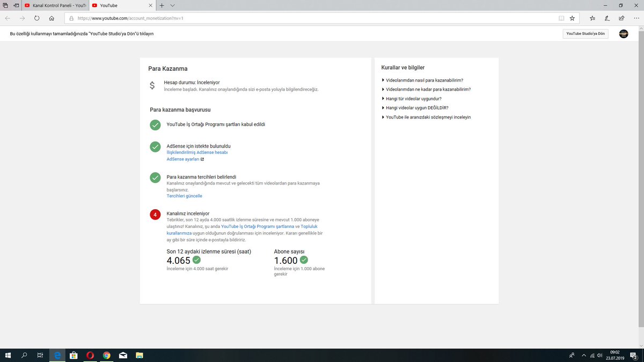Viewport: 644px width, 362px height.
Task: Click the volume speaker tray icon
Action: click(600, 355)
